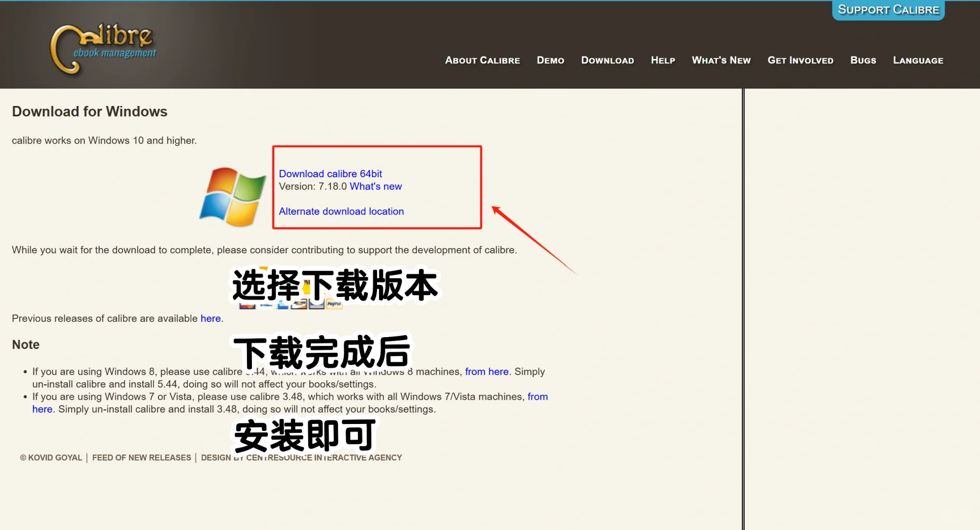Click the Centresource Interactive Agency design link

click(x=301, y=457)
